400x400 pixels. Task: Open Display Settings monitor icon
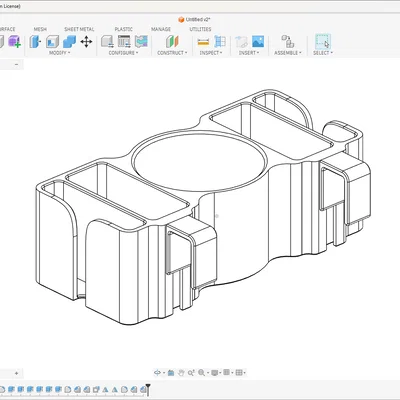tap(214, 373)
